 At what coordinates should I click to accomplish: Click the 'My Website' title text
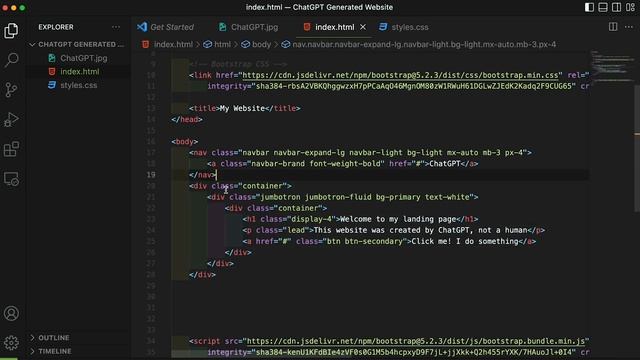pyautogui.click(x=242, y=108)
